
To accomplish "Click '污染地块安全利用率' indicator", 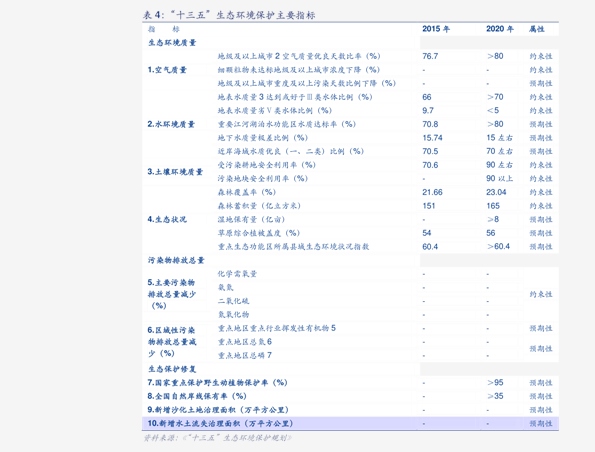I will (263, 178).
